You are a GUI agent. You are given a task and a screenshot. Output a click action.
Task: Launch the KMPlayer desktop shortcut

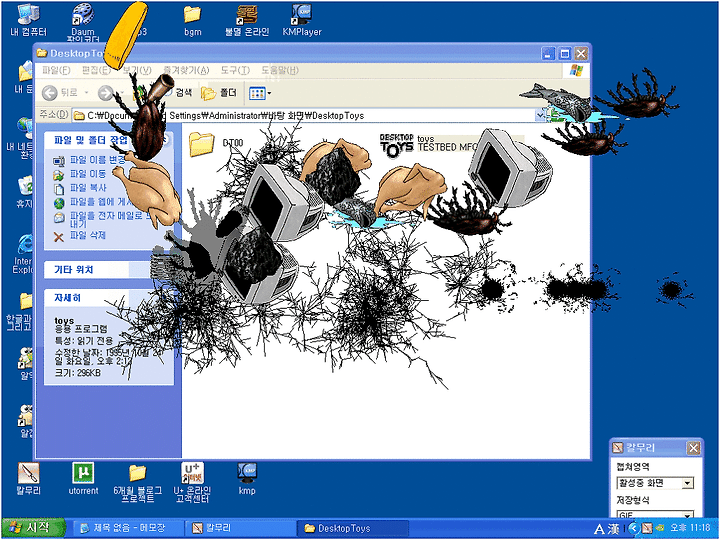point(302,21)
